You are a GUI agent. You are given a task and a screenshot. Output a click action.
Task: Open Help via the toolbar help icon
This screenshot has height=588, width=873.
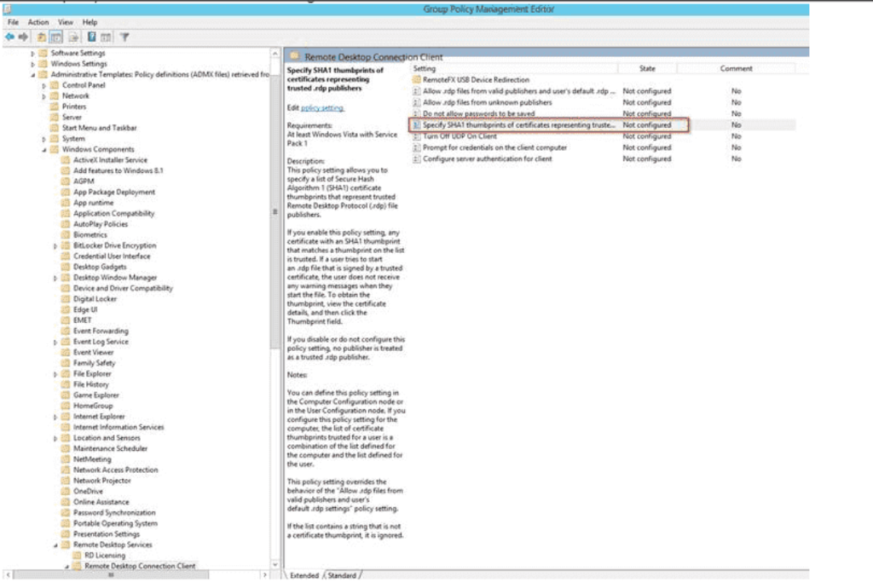[x=90, y=37]
